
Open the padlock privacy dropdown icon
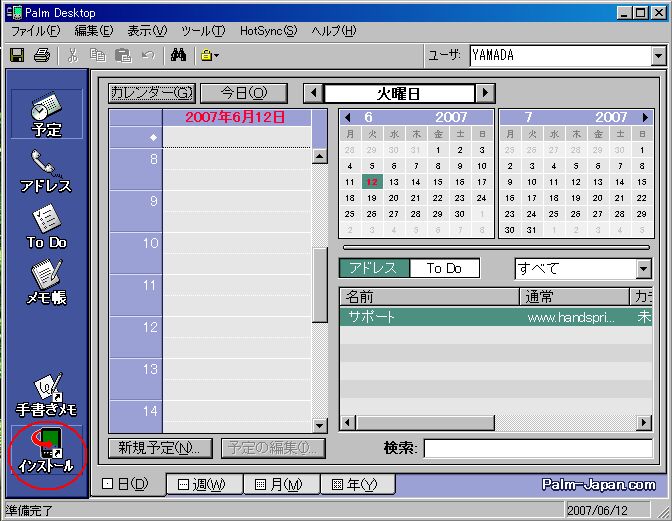pyautogui.click(x=210, y=55)
